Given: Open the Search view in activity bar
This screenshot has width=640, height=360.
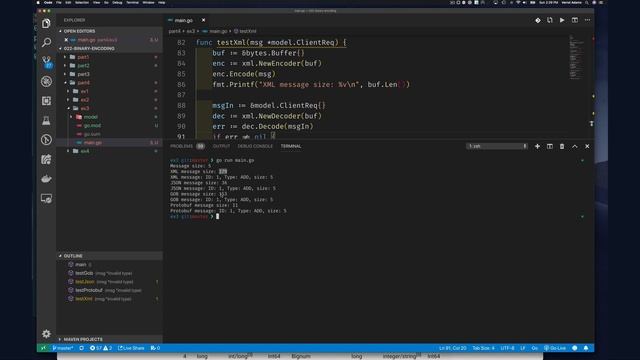Looking at the screenshot, I should [x=46, y=42].
